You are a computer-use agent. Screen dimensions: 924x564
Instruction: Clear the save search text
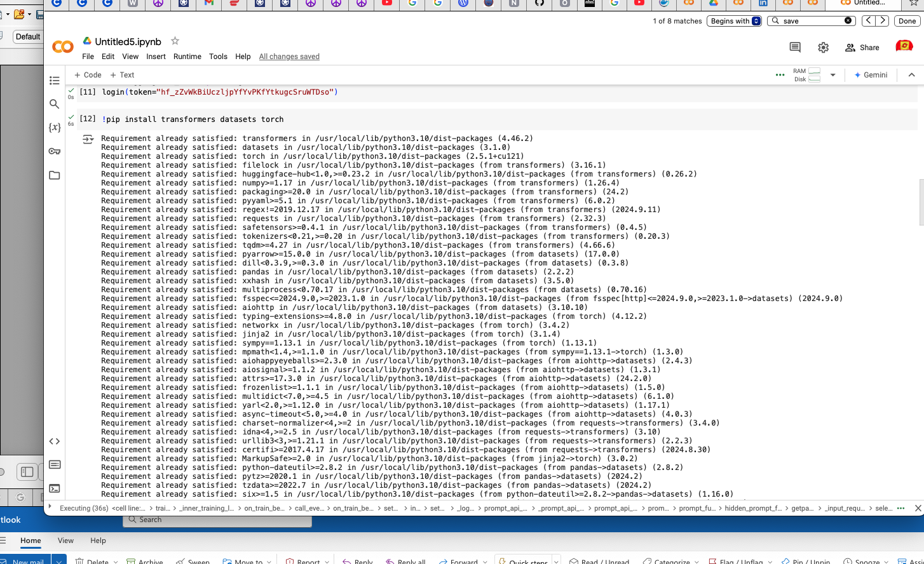(x=848, y=20)
